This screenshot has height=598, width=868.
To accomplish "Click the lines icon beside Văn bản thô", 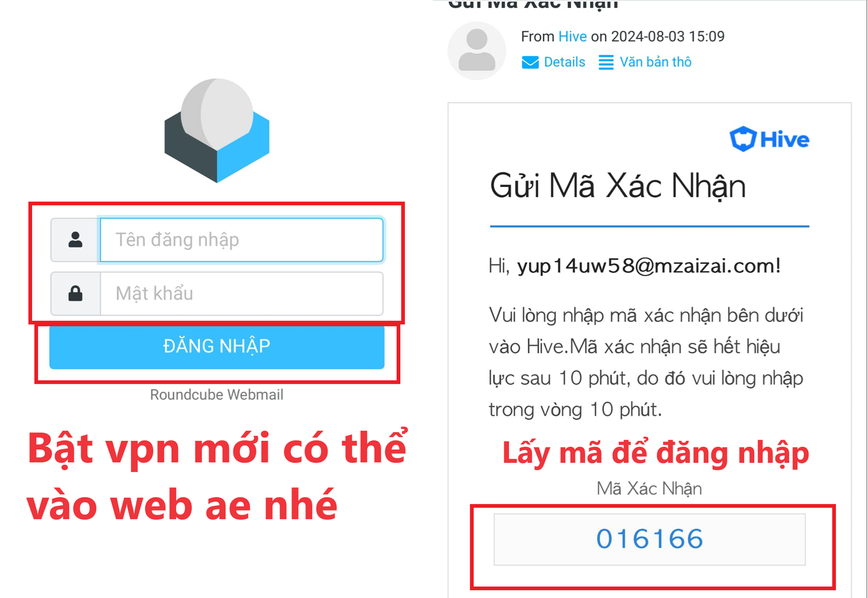I will tap(606, 62).
